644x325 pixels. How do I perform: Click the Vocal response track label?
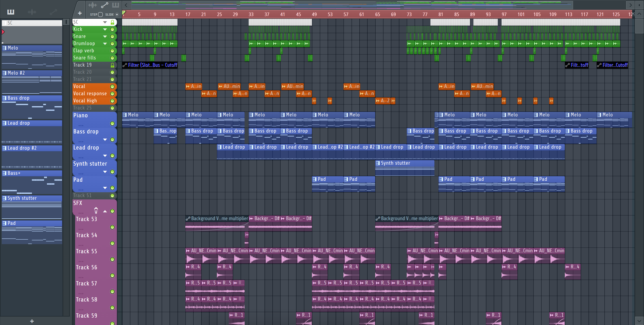point(90,94)
